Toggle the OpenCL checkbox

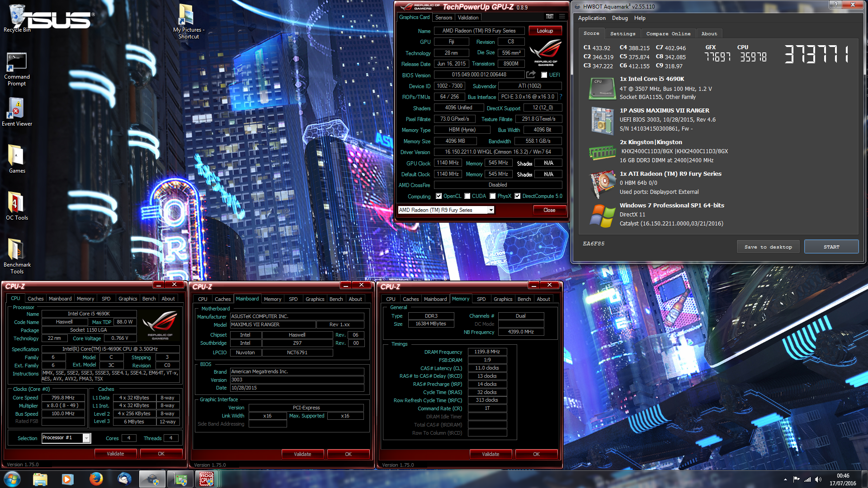coord(439,196)
